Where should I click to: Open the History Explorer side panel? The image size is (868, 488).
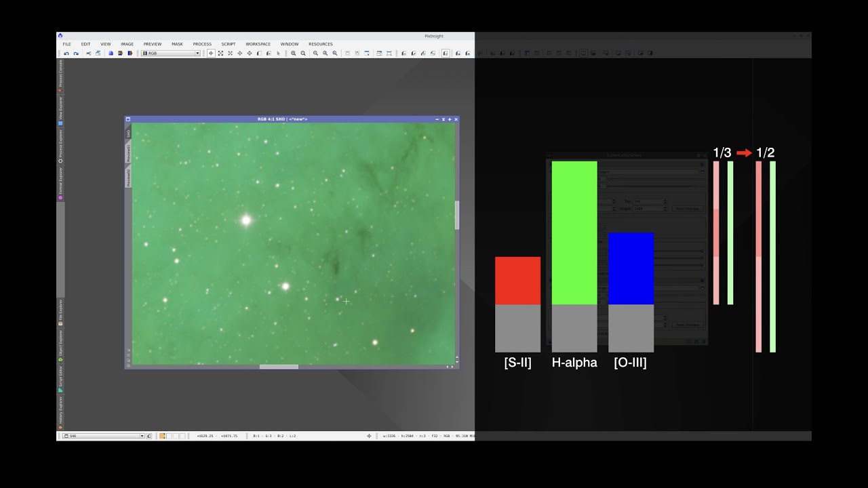click(x=60, y=411)
